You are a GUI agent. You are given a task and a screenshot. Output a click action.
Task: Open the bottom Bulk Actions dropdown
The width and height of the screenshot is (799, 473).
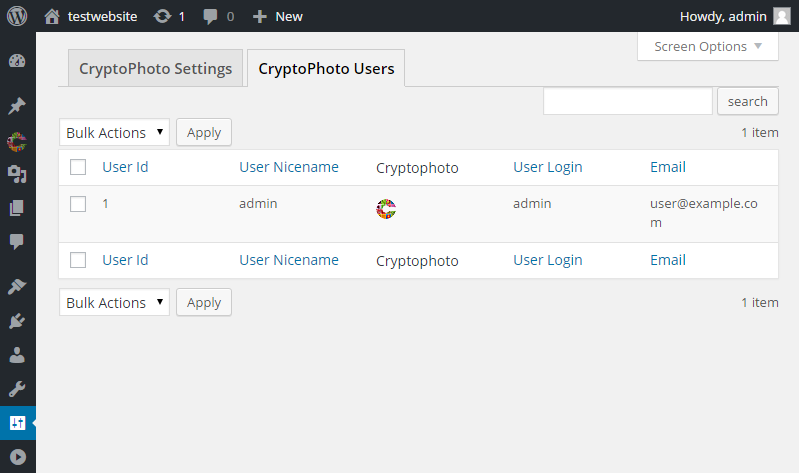point(114,302)
